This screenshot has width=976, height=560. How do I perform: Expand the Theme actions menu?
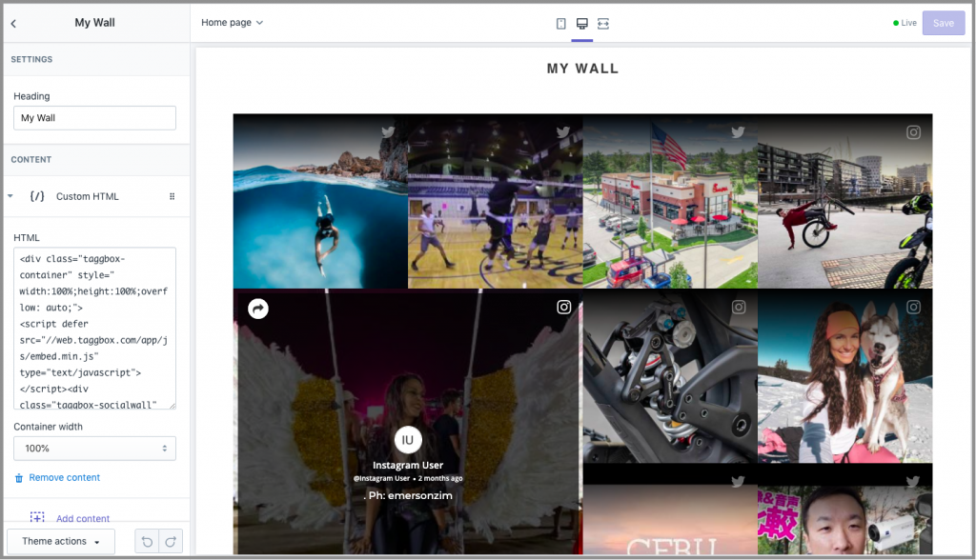coord(60,541)
